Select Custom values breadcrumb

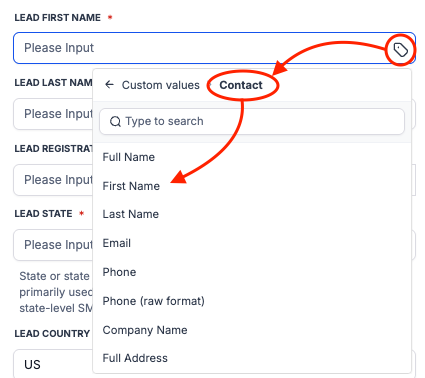tap(161, 85)
